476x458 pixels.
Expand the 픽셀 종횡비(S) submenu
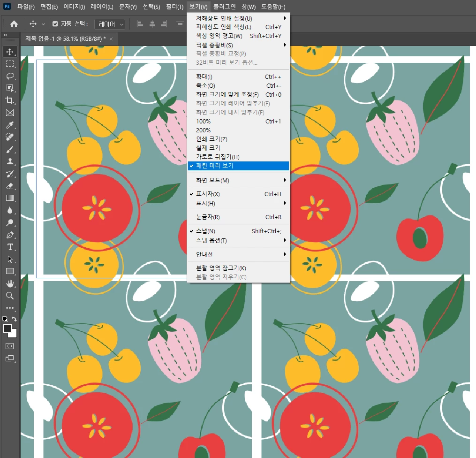coord(238,45)
